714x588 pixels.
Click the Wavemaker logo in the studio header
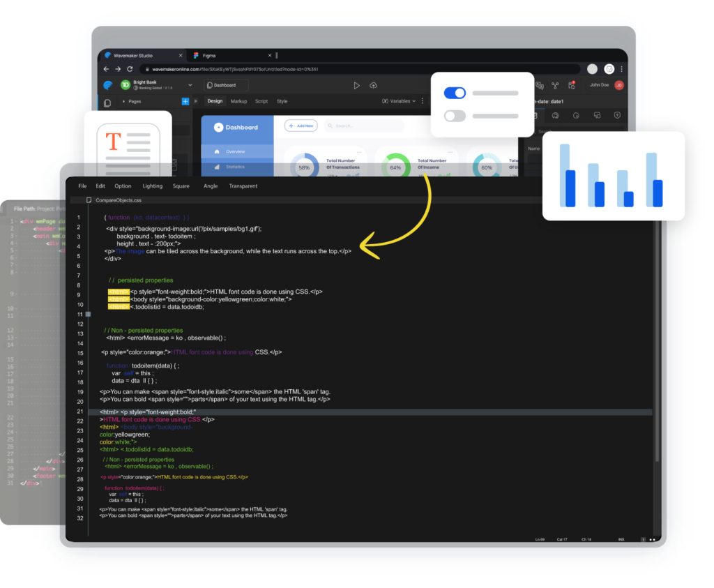pyautogui.click(x=108, y=85)
